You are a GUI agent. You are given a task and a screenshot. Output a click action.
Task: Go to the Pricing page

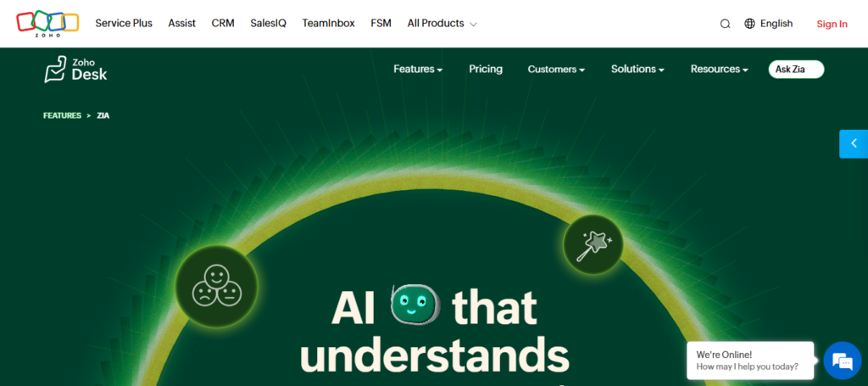(486, 70)
